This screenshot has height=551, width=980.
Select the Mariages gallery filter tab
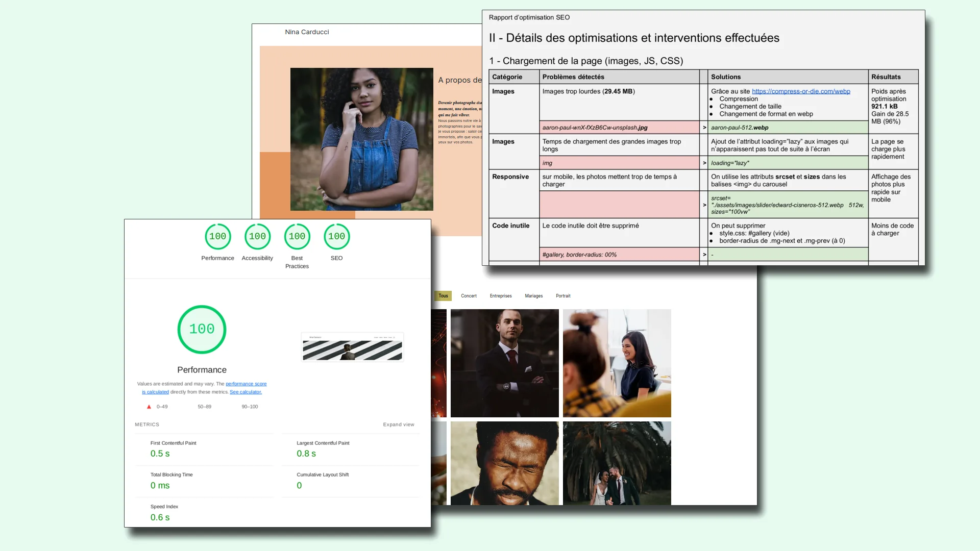tap(534, 296)
